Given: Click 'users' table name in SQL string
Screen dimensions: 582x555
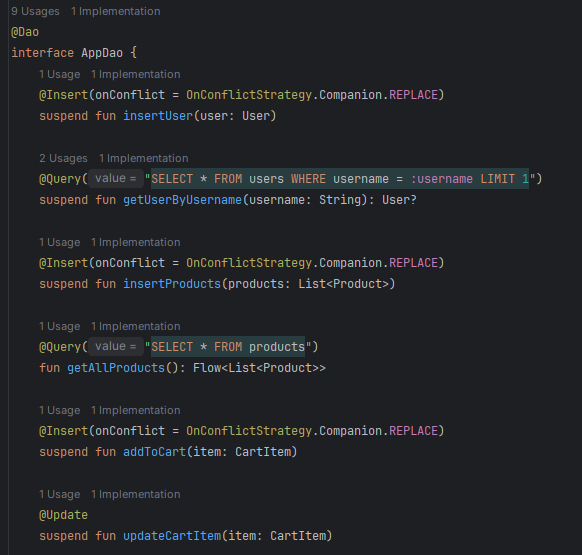Looking at the screenshot, I should coord(267,179).
